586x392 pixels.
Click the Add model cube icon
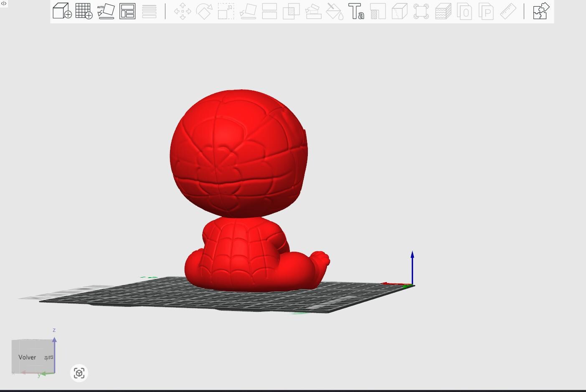[x=62, y=11]
